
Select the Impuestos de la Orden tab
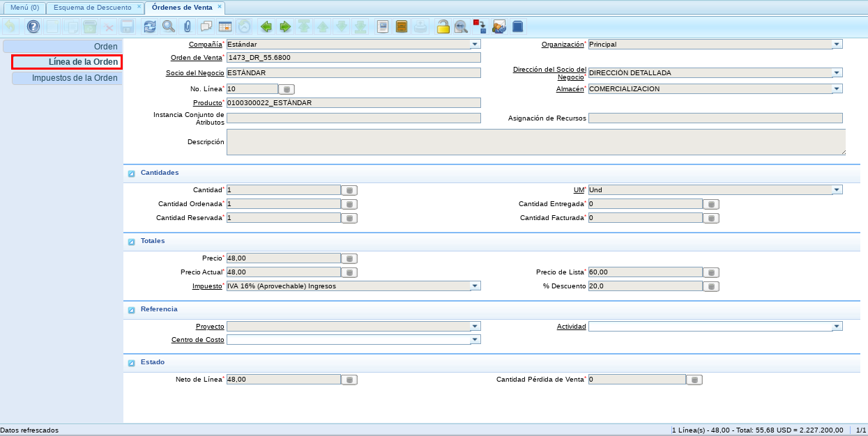(x=75, y=78)
